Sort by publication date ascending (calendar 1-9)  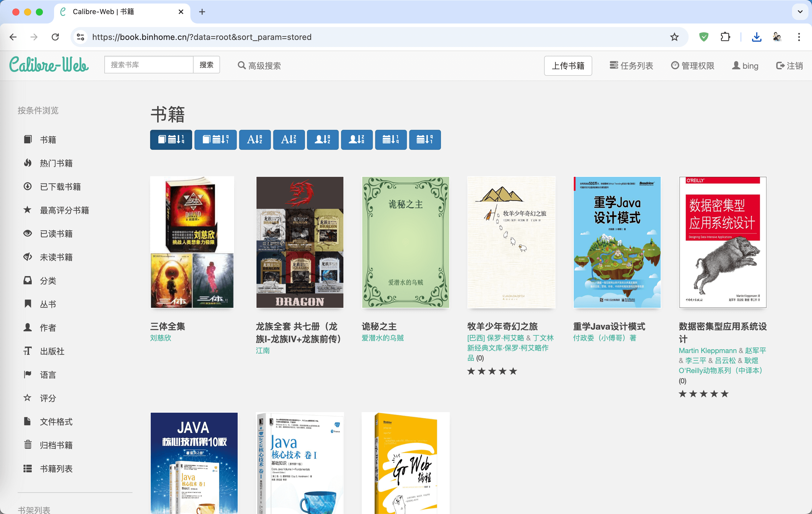[x=391, y=140]
